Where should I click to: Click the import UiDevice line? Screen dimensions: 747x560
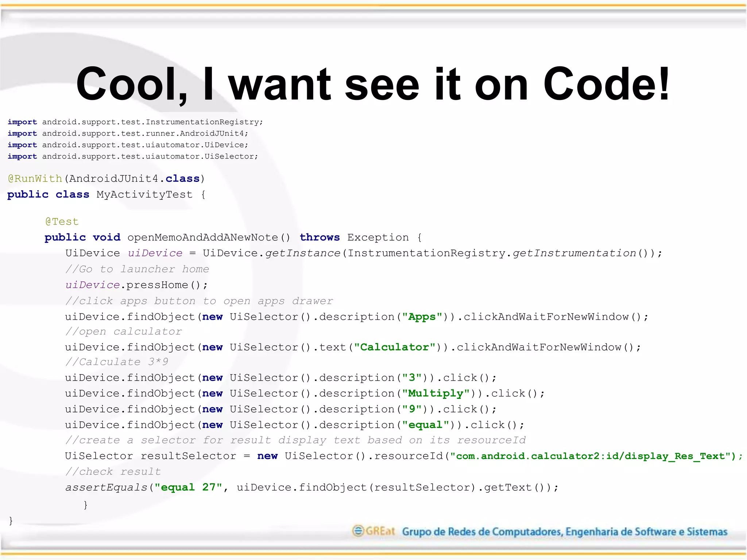click(128, 145)
